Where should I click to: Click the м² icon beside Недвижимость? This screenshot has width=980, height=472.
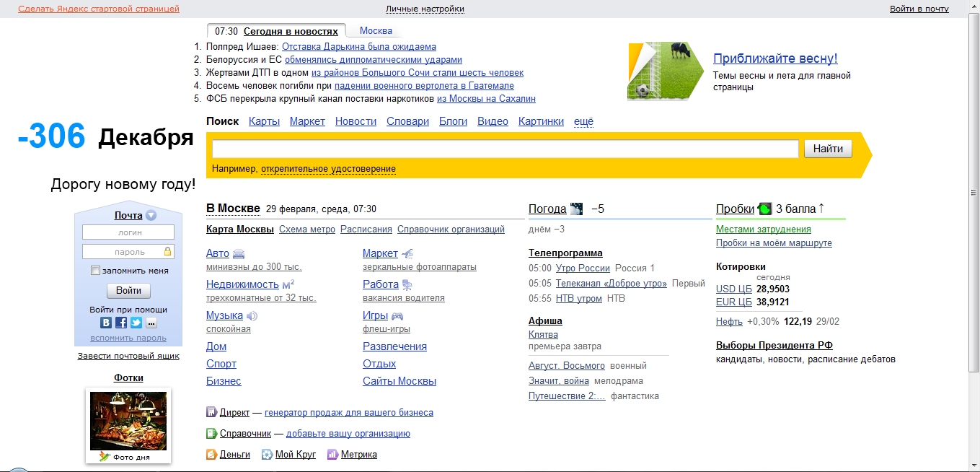point(288,284)
